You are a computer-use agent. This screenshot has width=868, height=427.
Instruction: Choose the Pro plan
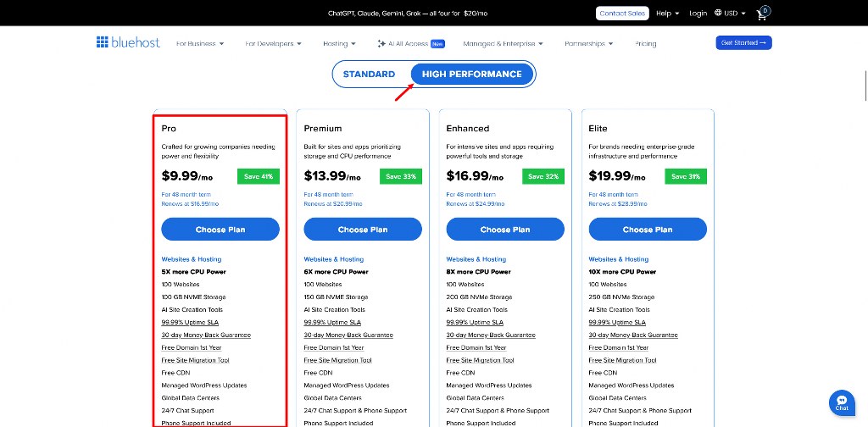point(220,229)
